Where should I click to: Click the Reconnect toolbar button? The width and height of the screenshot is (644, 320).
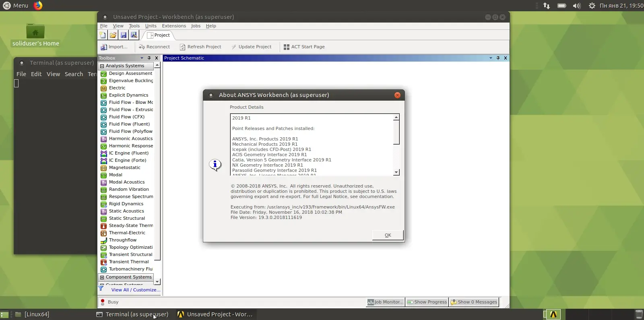coord(155,47)
